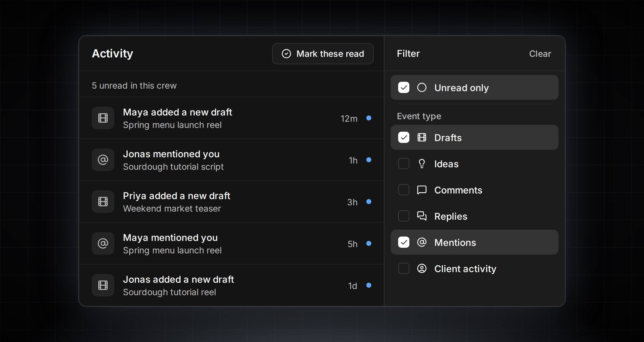Screen dimensions: 644x342
Task: Click the double bubble icon next to Replies
Action: 422,216
